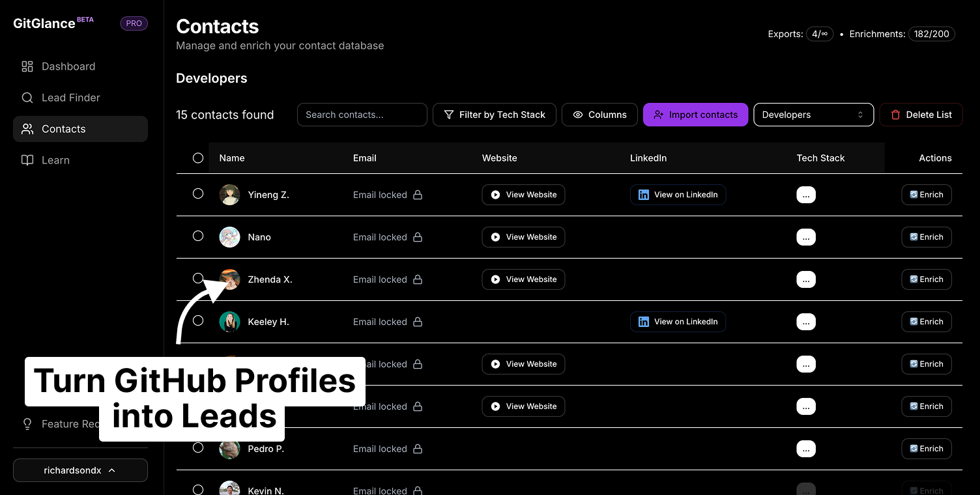Focus the Search contacts input field
The width and height of the screenshot is (980, 495).
[x=362, y=115]
